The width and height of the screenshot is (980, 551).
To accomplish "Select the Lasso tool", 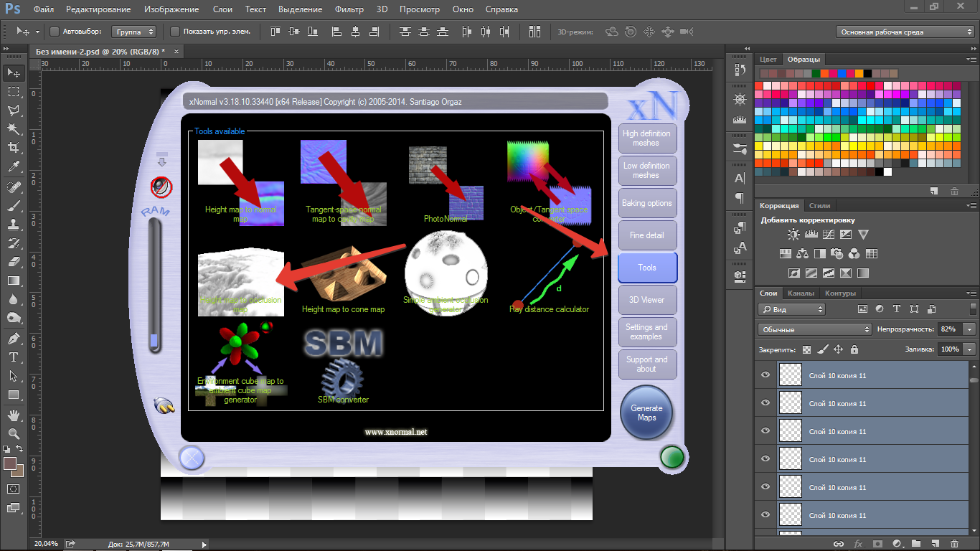I will 14,110.
